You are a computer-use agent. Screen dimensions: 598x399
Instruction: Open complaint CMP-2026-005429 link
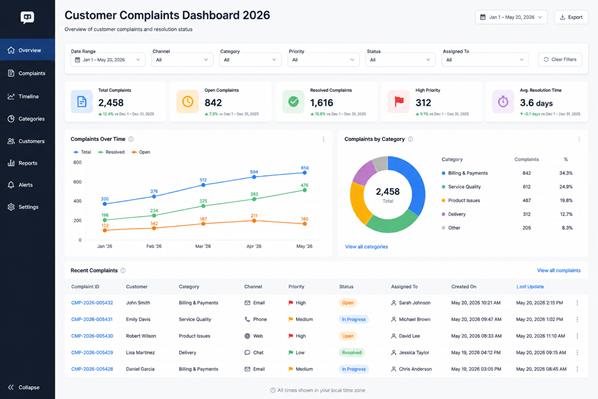(92, 352)
